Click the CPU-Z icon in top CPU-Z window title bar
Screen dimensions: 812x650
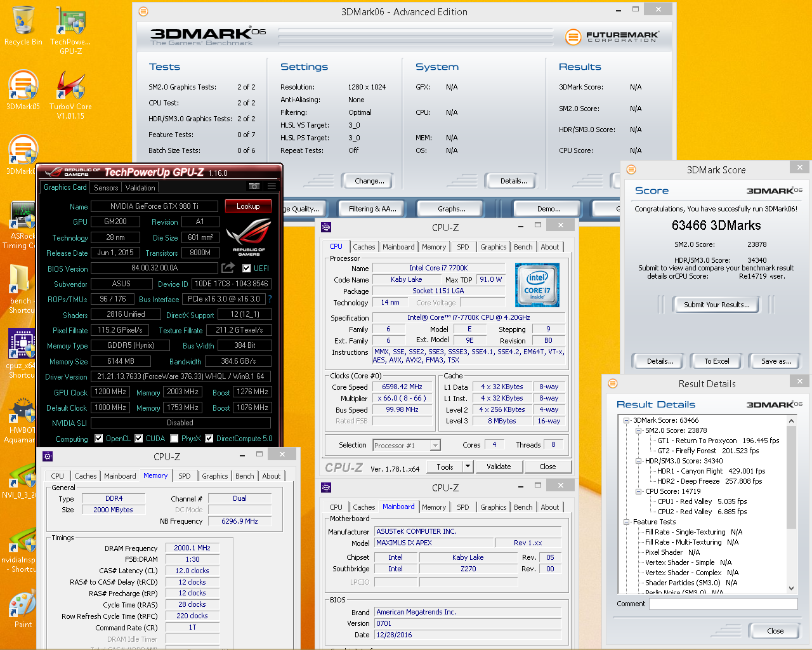click(x=326, y=227)
